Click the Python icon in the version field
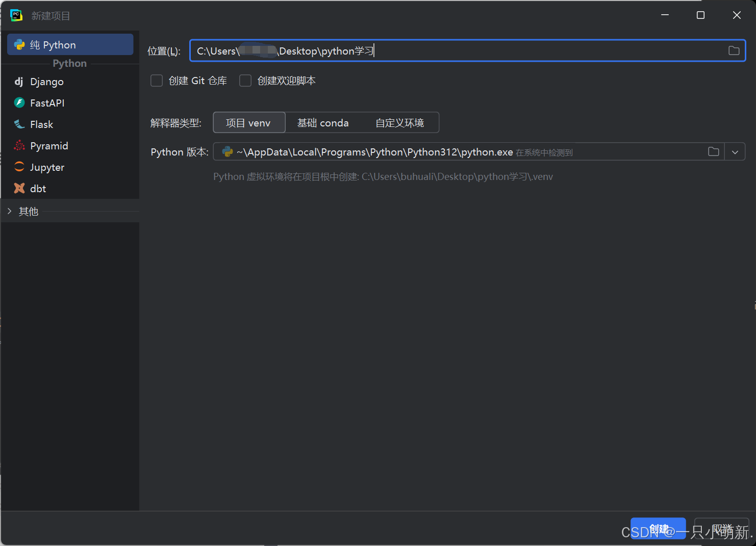Image resolution: width=756 pixels, height=546 pixels. pyautogui.click(x=228, y=152)
